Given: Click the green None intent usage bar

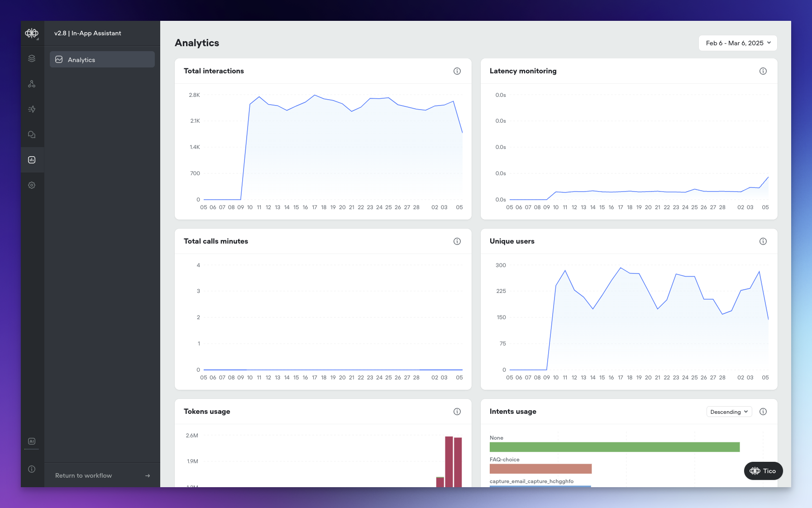Looking at the screenshot, I should 615,447.
